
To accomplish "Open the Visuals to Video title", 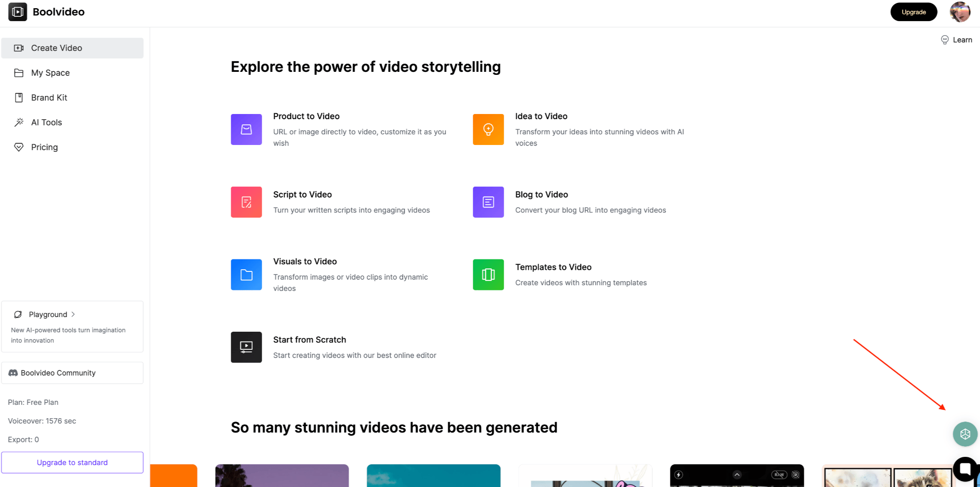I will coord(305,262).
